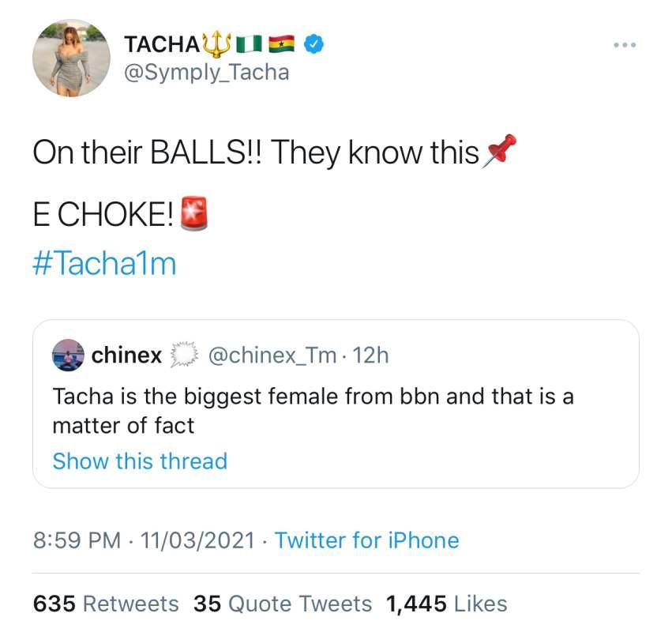Open the #Tacha1m hashtag
The height and width of the screenshot is (632, 672).
104,263
